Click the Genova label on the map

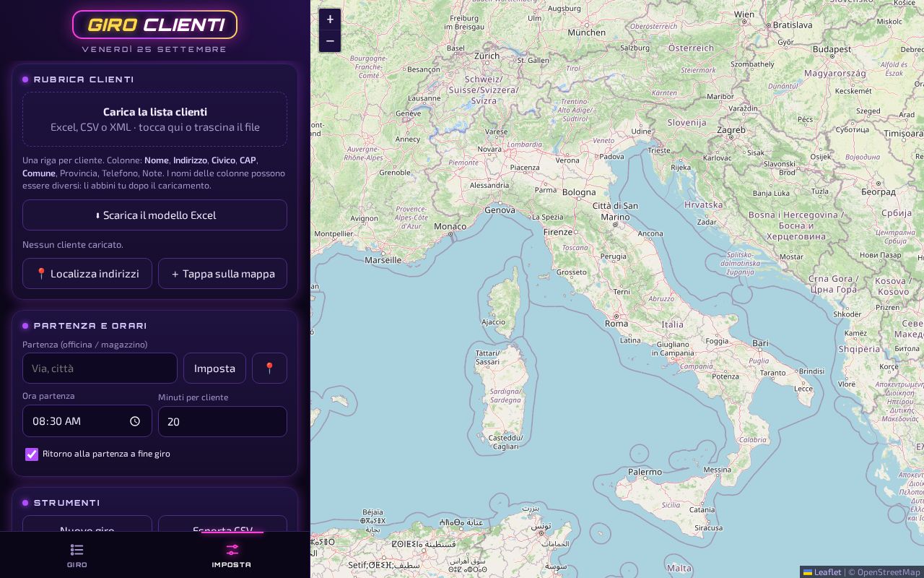[x=500, y=210]
